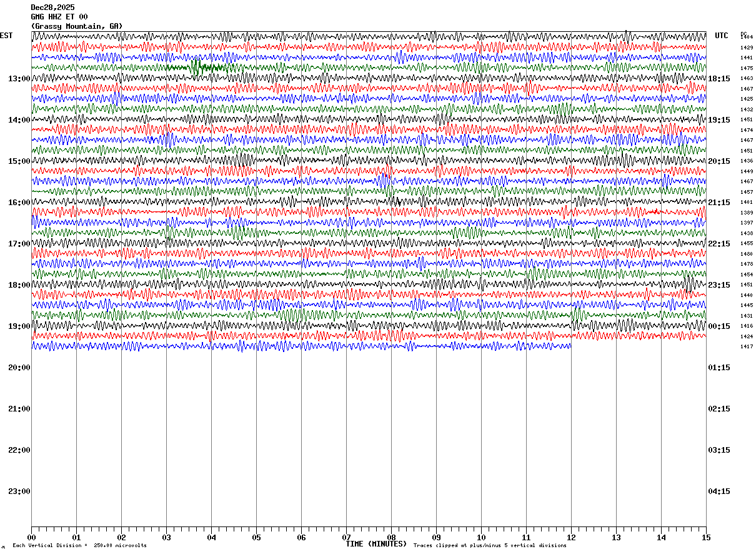
Task: Click the "03" minute tick label
Action: point(166,537)
